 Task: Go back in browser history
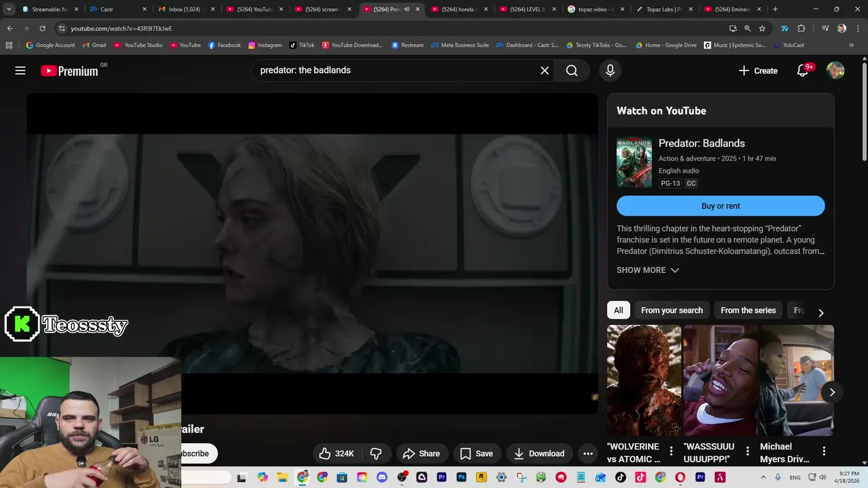pos(9,28)
